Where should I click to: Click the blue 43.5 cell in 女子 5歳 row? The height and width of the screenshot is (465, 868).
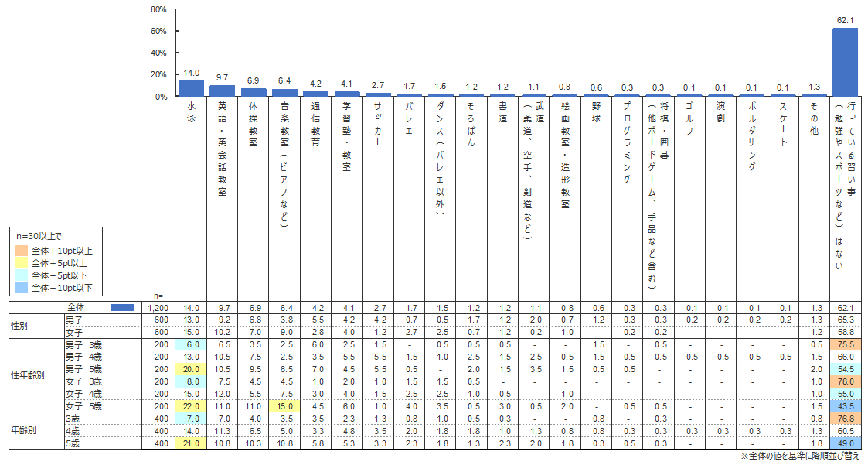(x=845, y=406)
